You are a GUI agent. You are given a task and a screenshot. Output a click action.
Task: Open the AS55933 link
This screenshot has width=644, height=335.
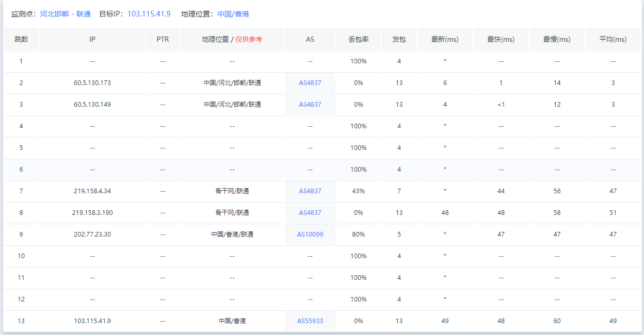pos(310,321)
